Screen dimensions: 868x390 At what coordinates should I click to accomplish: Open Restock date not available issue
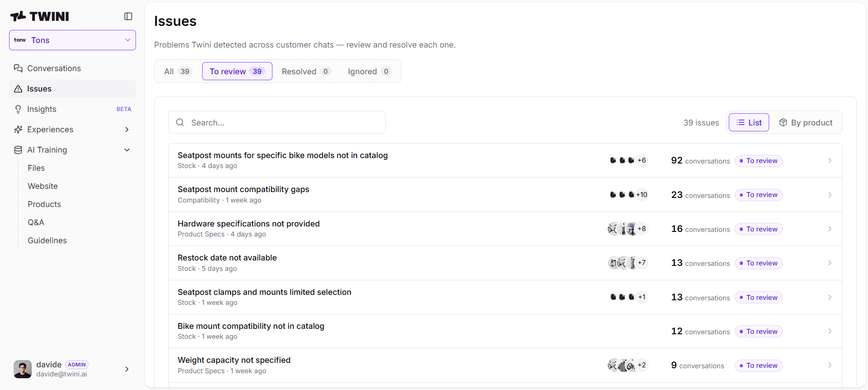(x=505, y=263)
